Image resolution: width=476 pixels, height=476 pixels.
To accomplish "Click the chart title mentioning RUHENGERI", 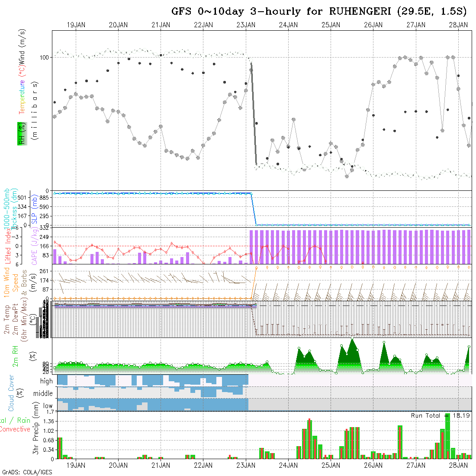I will [319, 12].
